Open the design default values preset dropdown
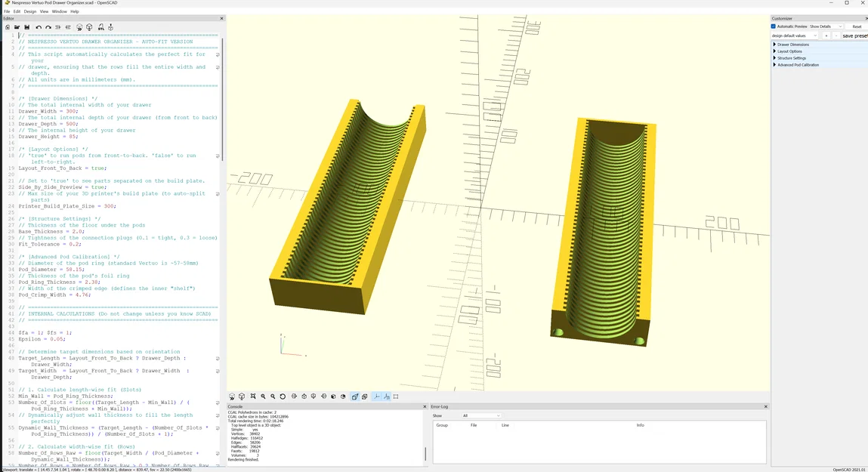 795,35
